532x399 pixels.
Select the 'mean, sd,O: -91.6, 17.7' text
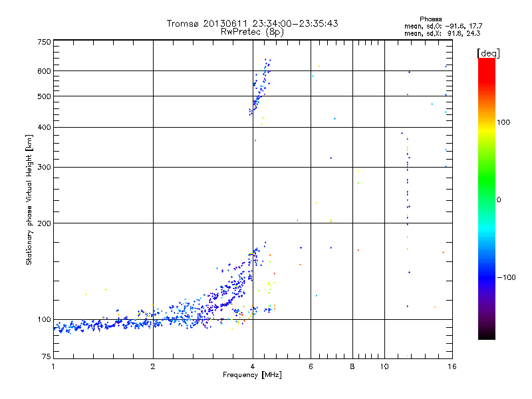443,26
